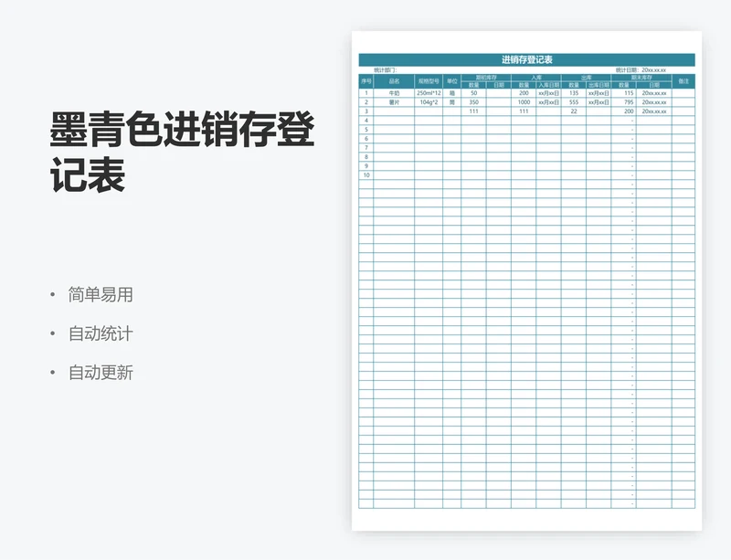Click the 入库日期 sub-header
The width and height of the screenshot is (731, 560).
click(549, 85)
